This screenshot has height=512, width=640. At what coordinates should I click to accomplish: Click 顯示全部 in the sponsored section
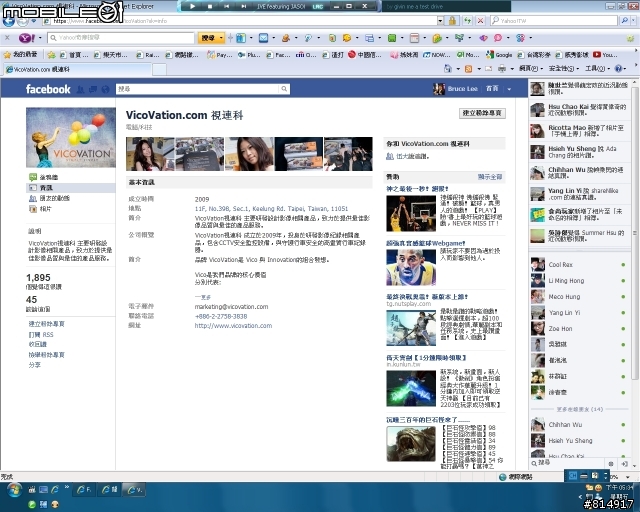[x=490, y=177]
